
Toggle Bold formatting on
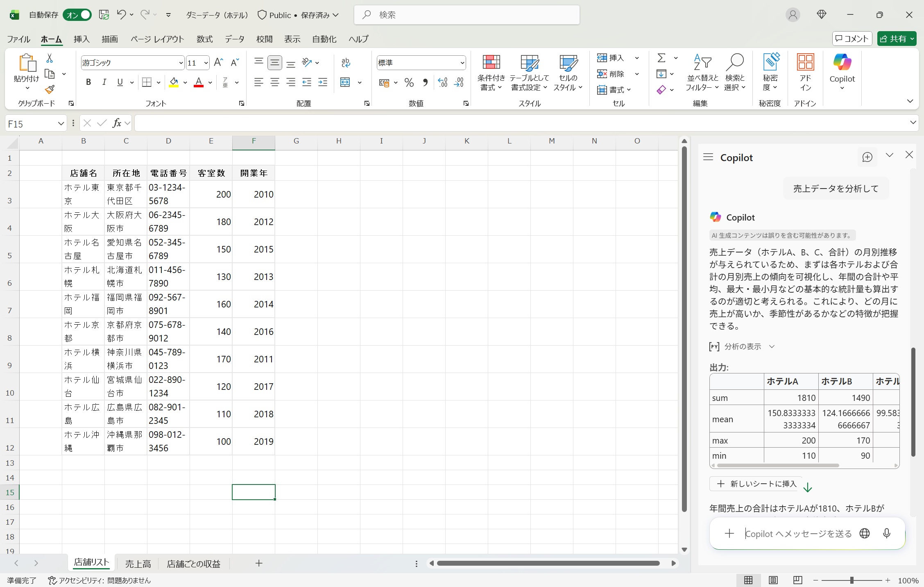[x=88, y=82]
